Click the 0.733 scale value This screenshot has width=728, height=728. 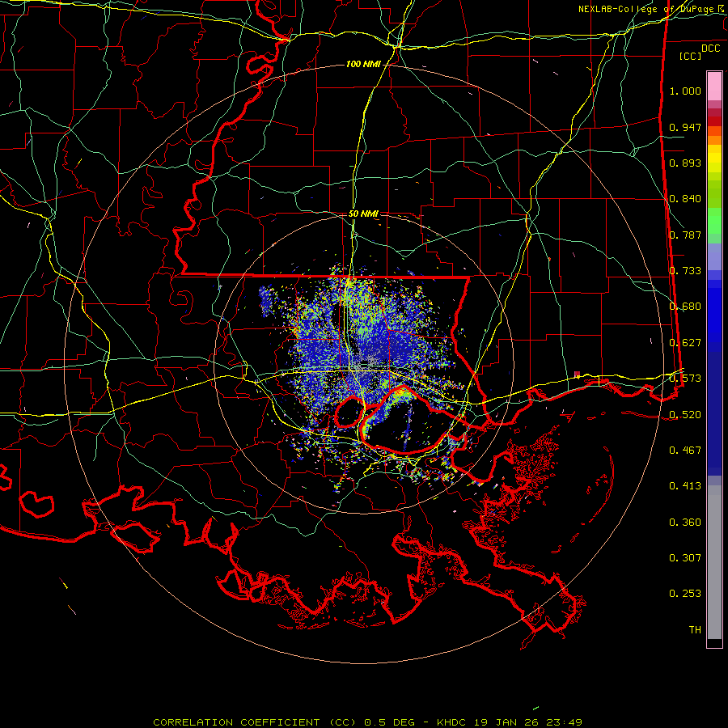pyautogui.click(x=685, y=271)
